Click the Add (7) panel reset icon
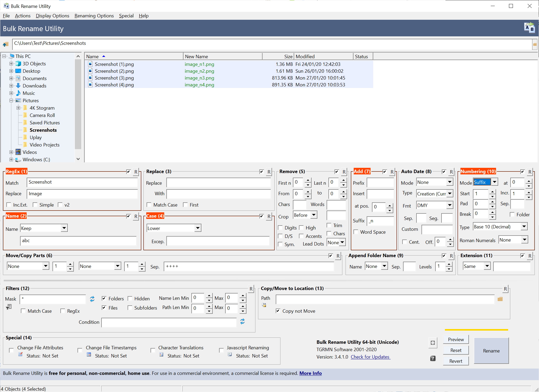The height and width of the screenshot is (392, 539). (x=391, y=171)
